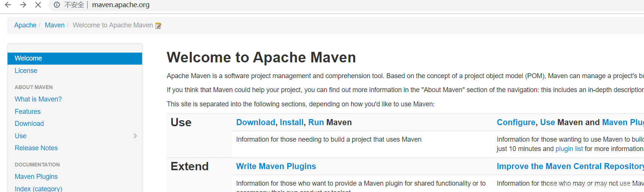This screenshot has width=644, height=192.
Task: Open the Use sidebar item
Action: click(x=21, y=136)
